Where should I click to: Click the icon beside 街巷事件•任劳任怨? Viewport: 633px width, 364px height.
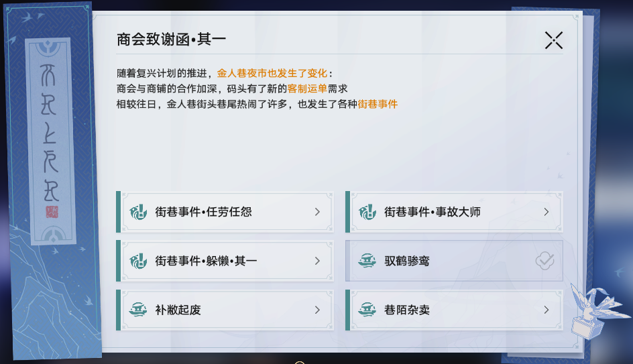tap(139, 212)
